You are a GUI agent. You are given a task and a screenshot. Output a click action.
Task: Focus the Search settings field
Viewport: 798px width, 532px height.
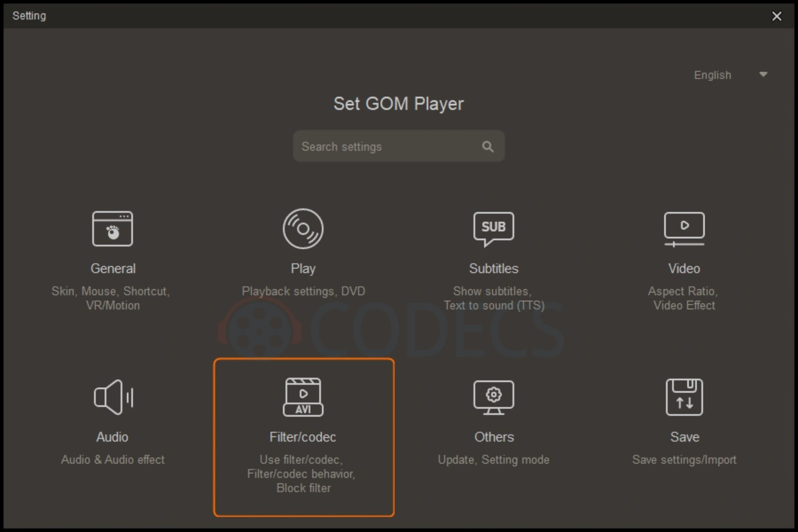click(399, 146)
